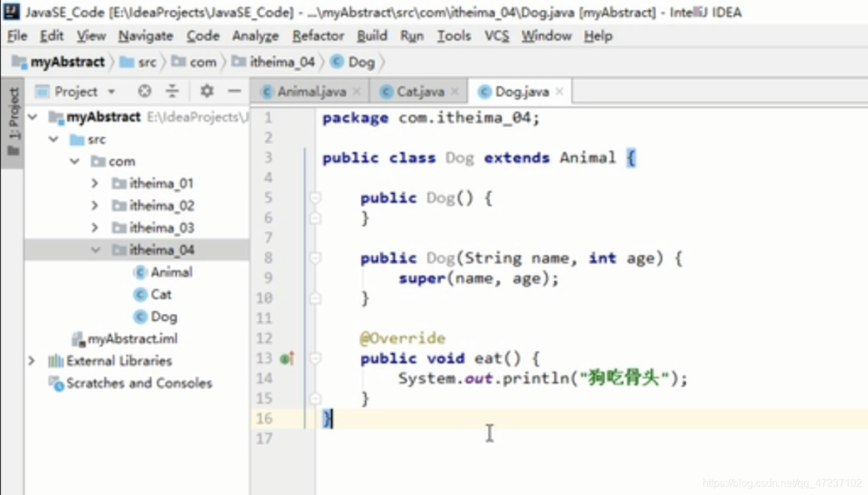Open Project panel settings gear
This screenshot has width=868, height=495.
tap(207, 91)
